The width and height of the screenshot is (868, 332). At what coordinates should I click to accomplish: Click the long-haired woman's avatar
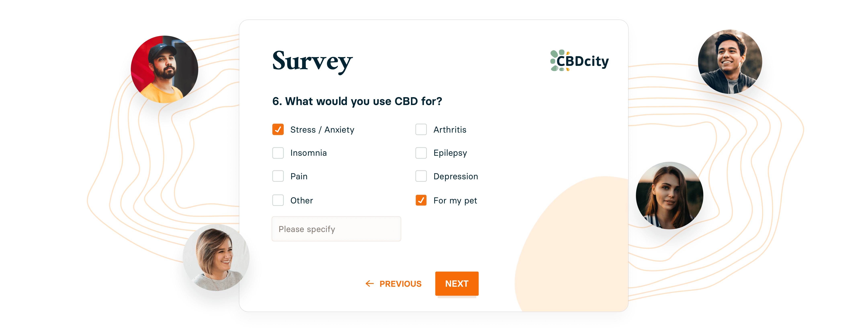click(669, 196)
